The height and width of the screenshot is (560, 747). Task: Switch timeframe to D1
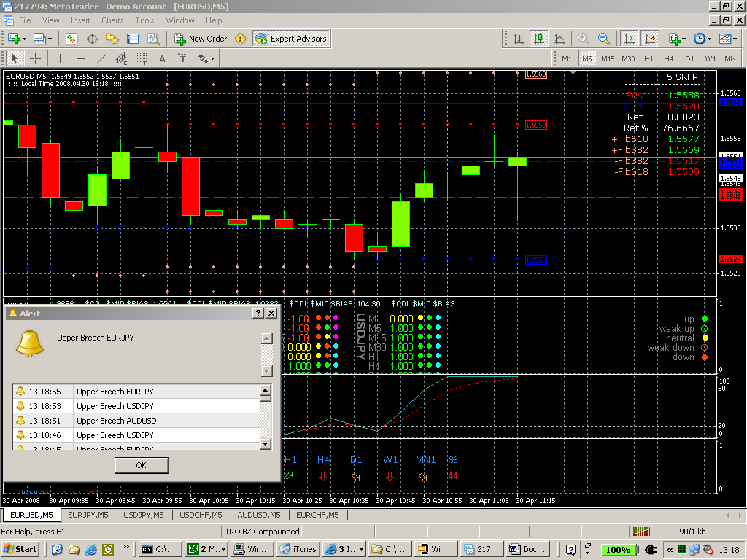pyautogui.click(x=689, y=58)
